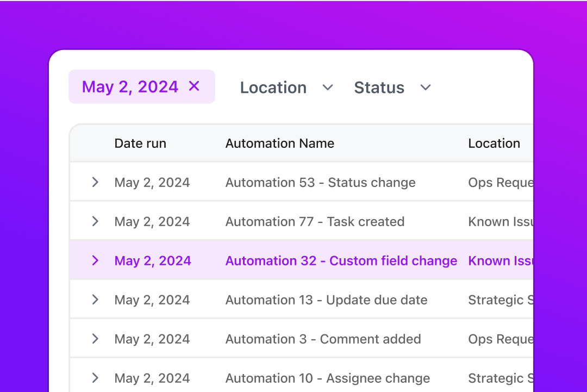Expand the Automation 13 - Update due date row
Viewport: 587px width, 392px height.
pyautogui.click(x=96, y=300)
